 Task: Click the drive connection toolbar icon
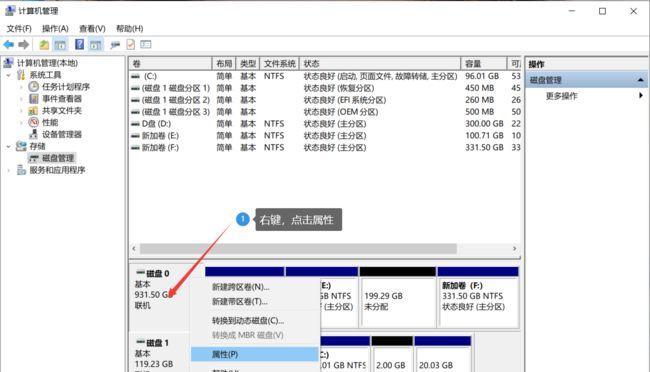tap(115, 44)
